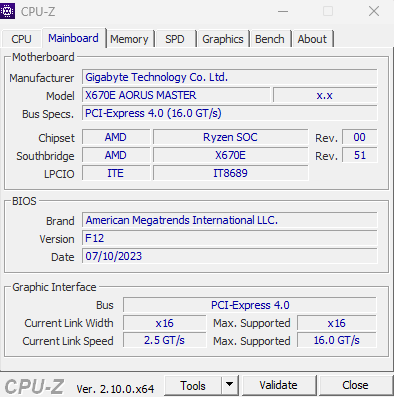Click the Close button at bottom
Image resolution: width=394 pixels, height=397 pixels.
pos(355,385)
